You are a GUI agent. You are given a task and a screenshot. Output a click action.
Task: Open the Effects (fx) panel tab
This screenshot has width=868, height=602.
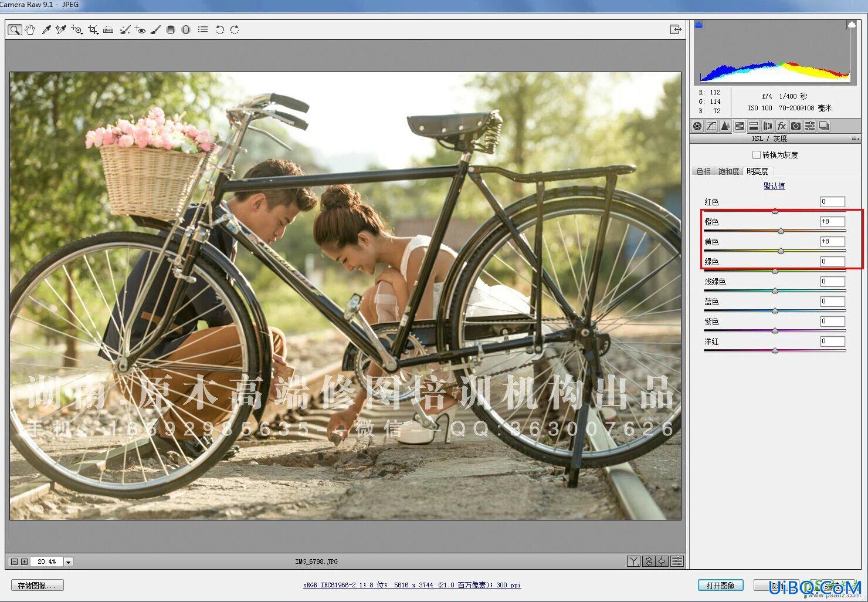[782, 126]
